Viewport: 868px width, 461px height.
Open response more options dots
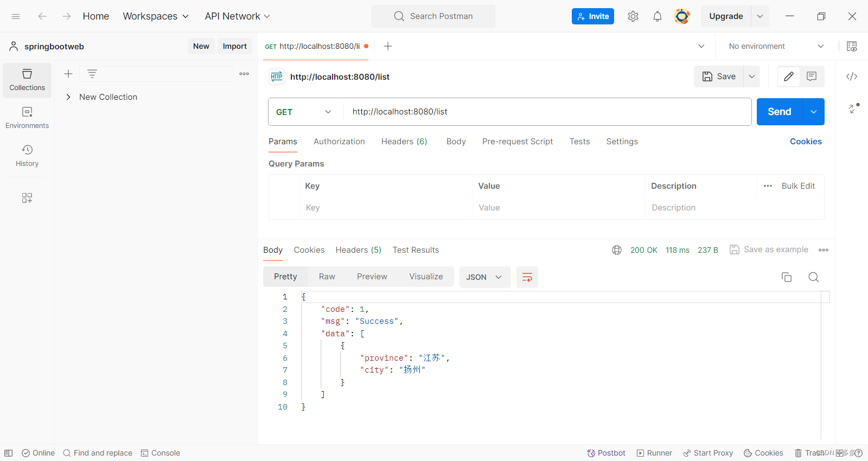click(x=824, y=250)
